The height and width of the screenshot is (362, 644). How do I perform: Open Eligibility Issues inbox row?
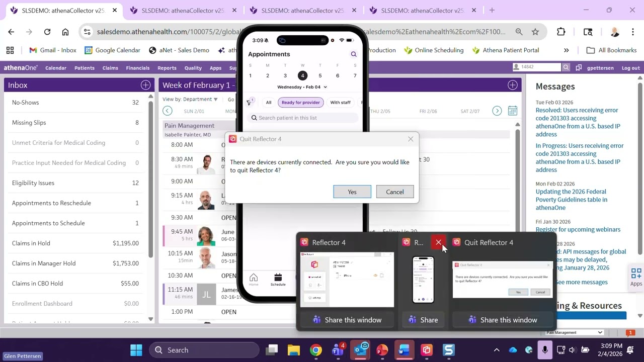click(75, 183)
